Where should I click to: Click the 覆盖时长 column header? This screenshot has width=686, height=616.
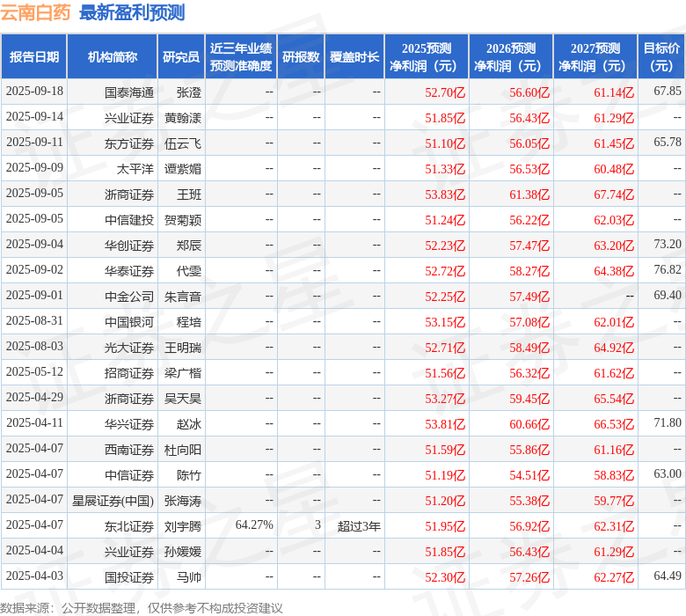(x=354, y=57)
